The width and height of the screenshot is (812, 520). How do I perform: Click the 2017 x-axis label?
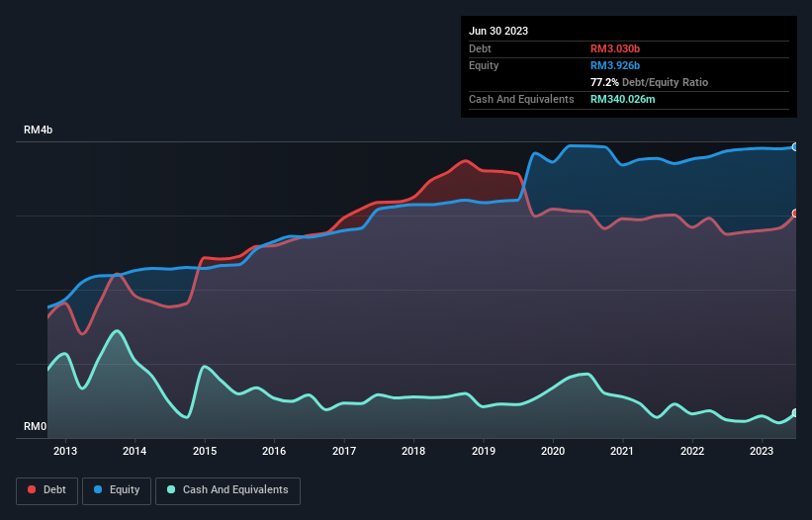coord(344,451)
